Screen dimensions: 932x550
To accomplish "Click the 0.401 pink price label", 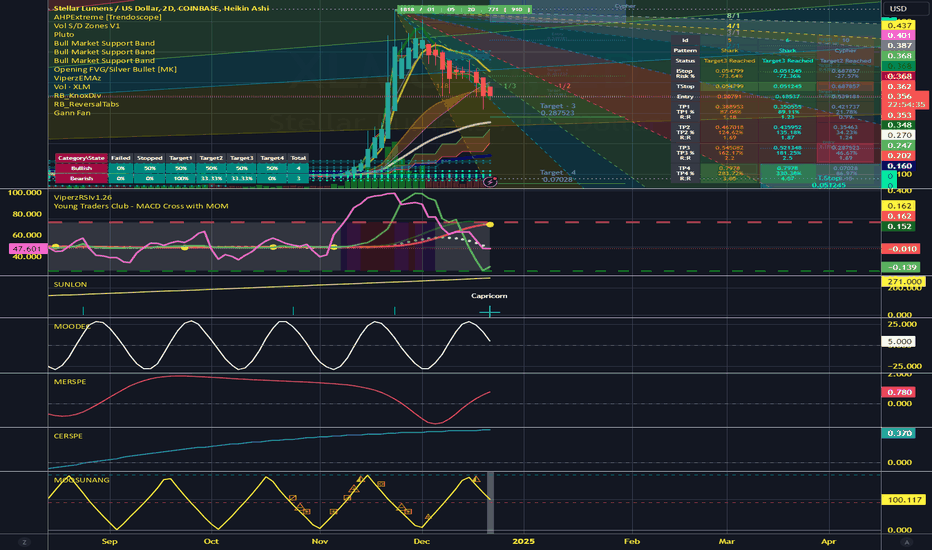I will (x=899, y=36).
